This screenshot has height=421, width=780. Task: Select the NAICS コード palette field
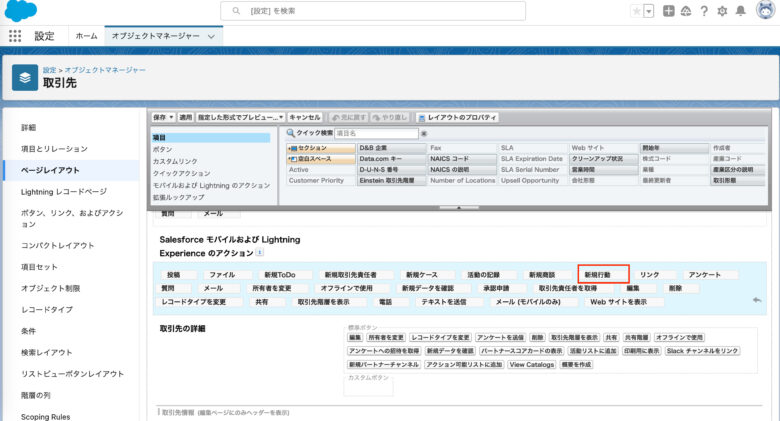pyautogui.click(x=462, y=159)
